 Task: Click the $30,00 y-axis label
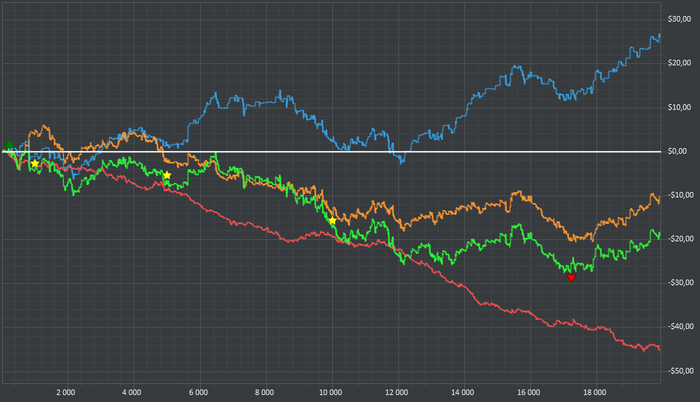pos(679,19)
